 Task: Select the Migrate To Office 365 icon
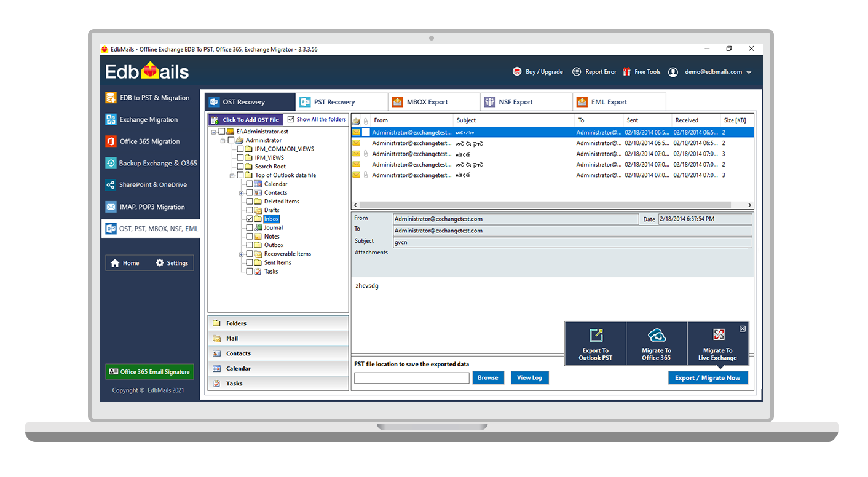click(x=657, y=336)
